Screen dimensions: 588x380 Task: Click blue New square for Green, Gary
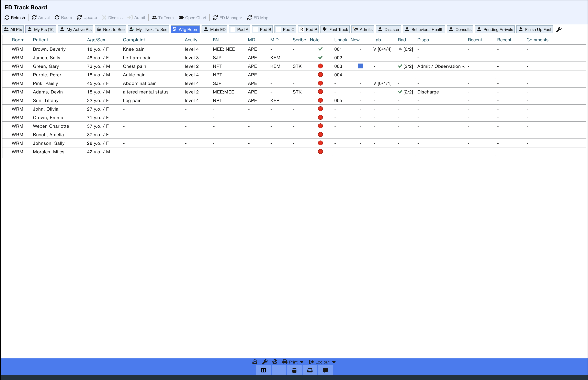coord(360,66)
